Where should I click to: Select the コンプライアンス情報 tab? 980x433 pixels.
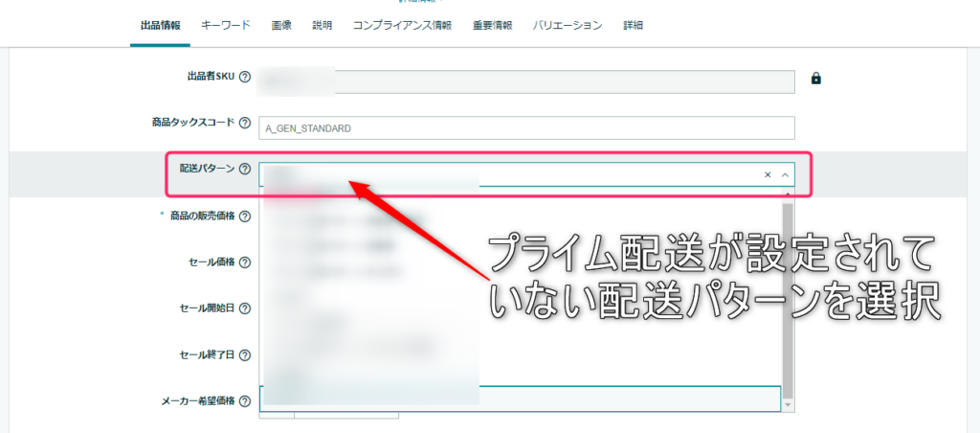coord(403,26)
